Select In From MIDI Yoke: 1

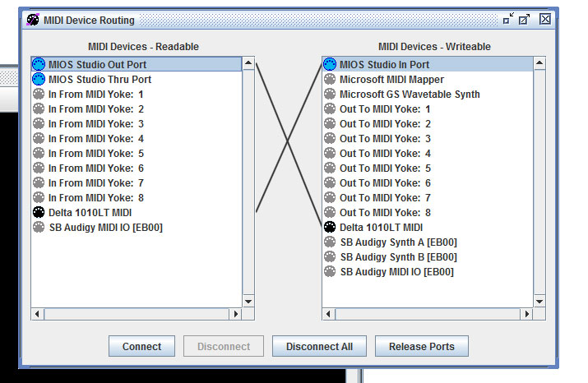(x=95, y=94)
